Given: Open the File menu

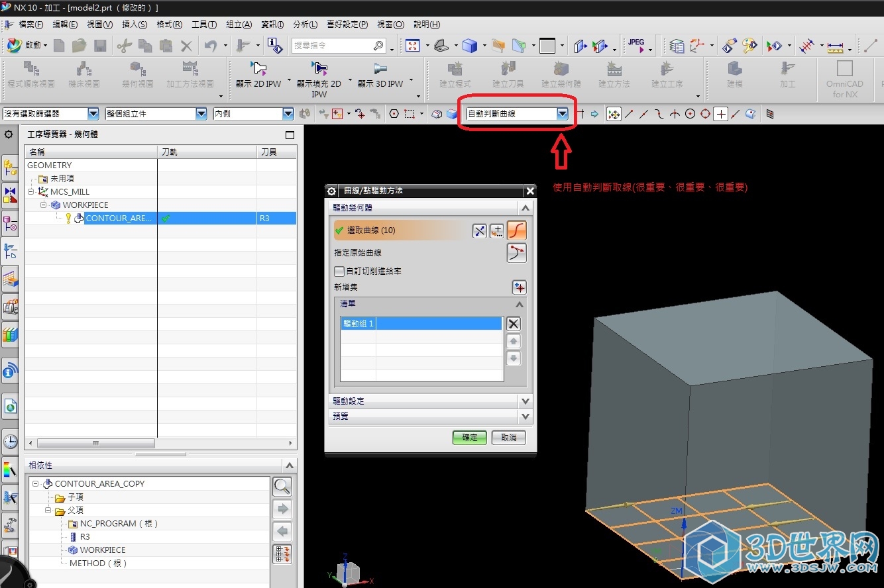Looking at the screenshot, I should (30, 24).
